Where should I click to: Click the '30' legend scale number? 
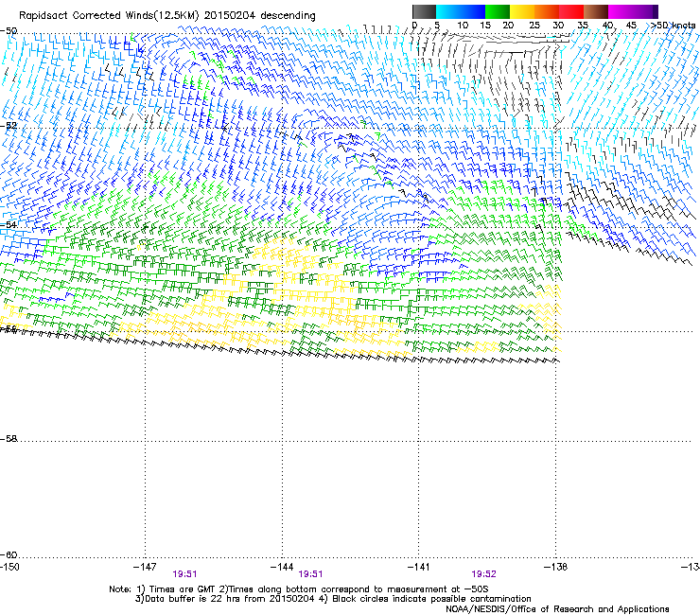coord(558,26)
